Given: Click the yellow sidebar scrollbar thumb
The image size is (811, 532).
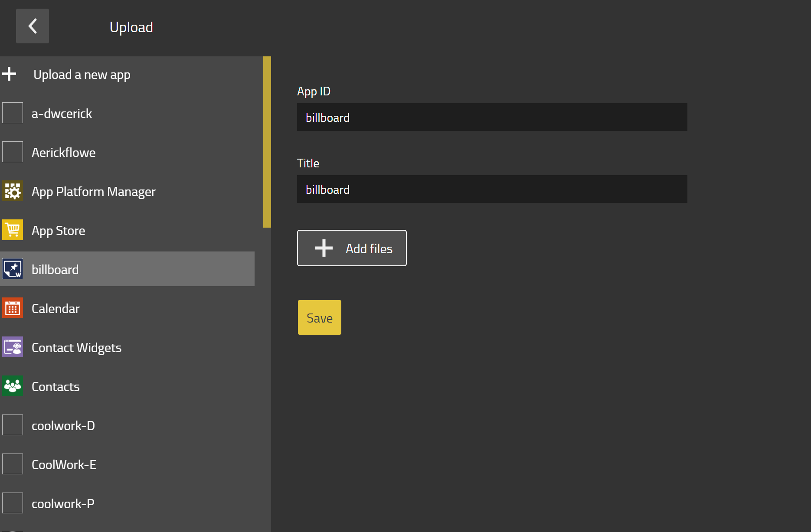Looking at the screenshot, I should coord(267,142).
